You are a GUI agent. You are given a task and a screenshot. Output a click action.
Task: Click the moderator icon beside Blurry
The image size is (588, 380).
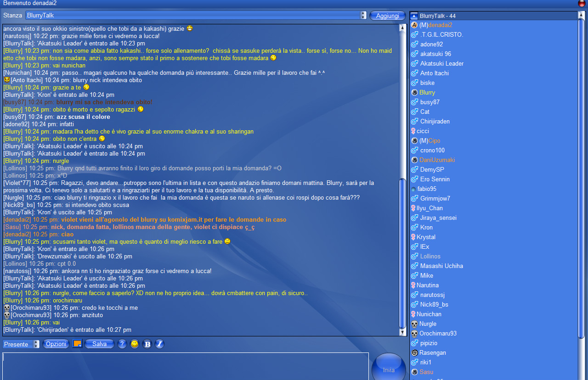[x=414, y=93]
